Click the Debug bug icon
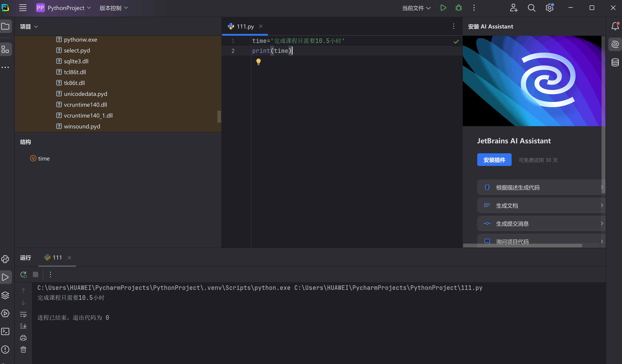Screen dimensions: 622x364 458,8
